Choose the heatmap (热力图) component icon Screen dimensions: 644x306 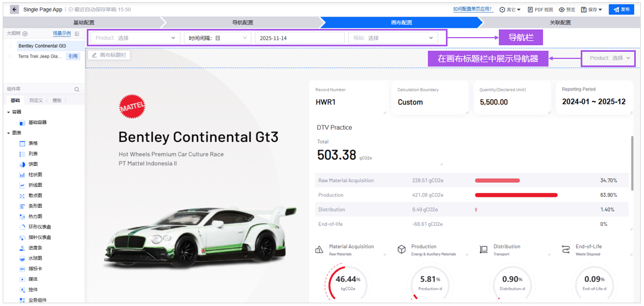pos(22,217)
